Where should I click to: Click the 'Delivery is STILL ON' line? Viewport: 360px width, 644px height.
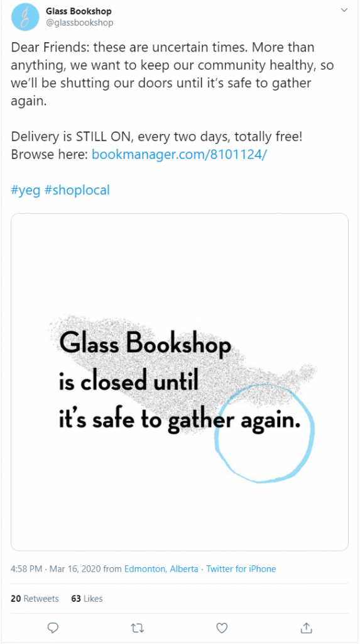[157, 136]
